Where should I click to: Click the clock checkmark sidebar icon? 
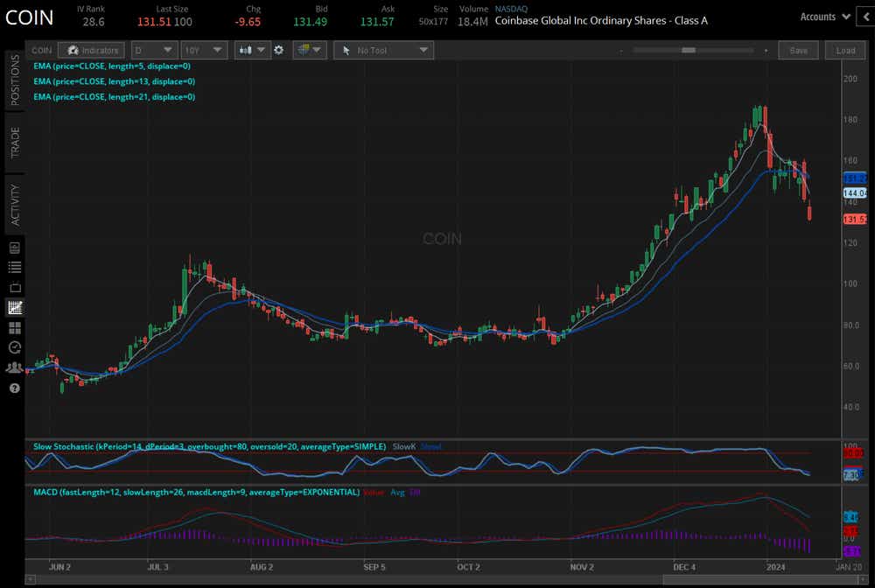click(x=14, y=347)
